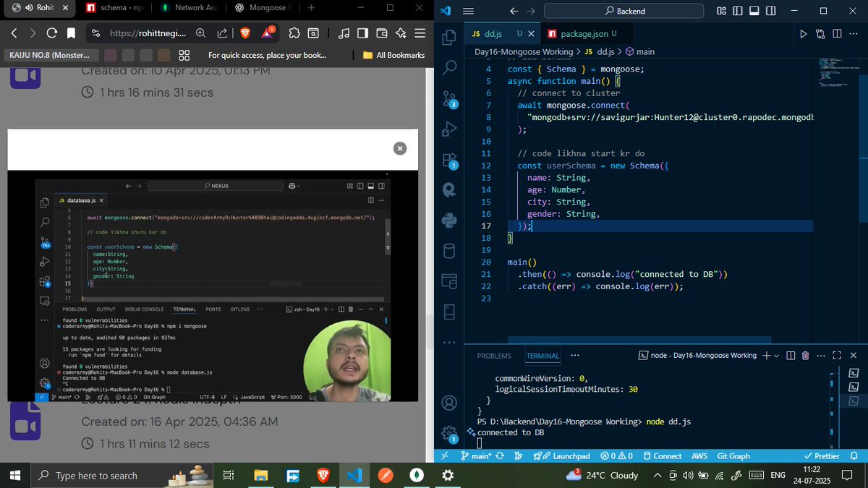Split the terminal panel
Image resolution: width=868 pixels, height=488 pixels.
pos(790,355)
